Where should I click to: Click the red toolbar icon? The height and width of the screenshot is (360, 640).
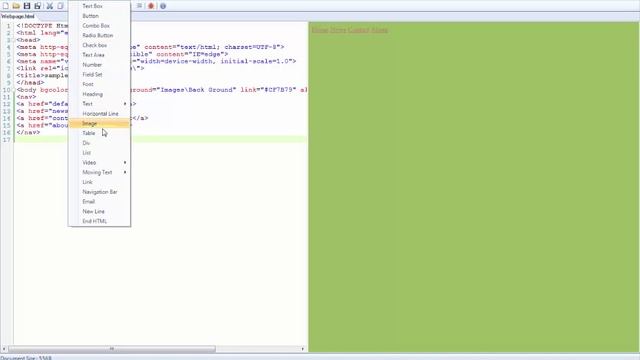(x=151, y=6)
